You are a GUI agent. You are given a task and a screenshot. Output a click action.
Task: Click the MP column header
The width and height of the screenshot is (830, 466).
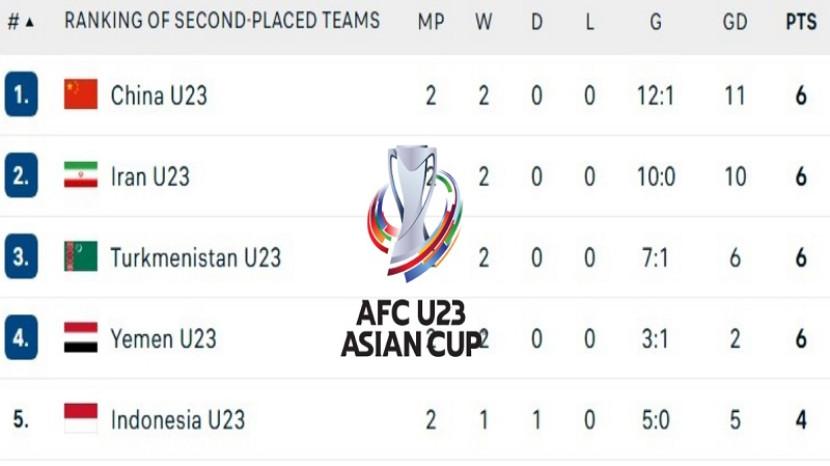[431, 22]
